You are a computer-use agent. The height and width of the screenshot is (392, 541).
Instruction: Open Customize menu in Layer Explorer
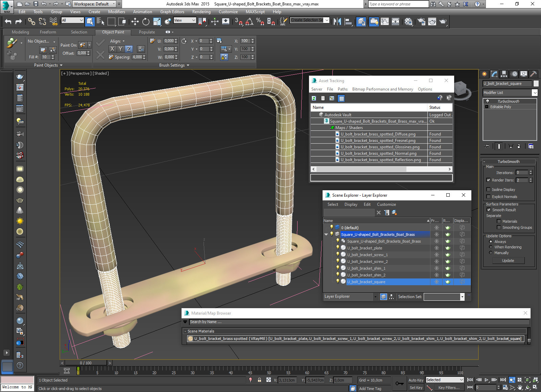click(386, 204)
